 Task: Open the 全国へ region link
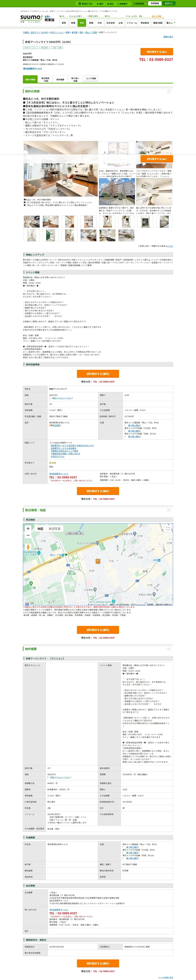pyautogui.click(x=47, y=16)
